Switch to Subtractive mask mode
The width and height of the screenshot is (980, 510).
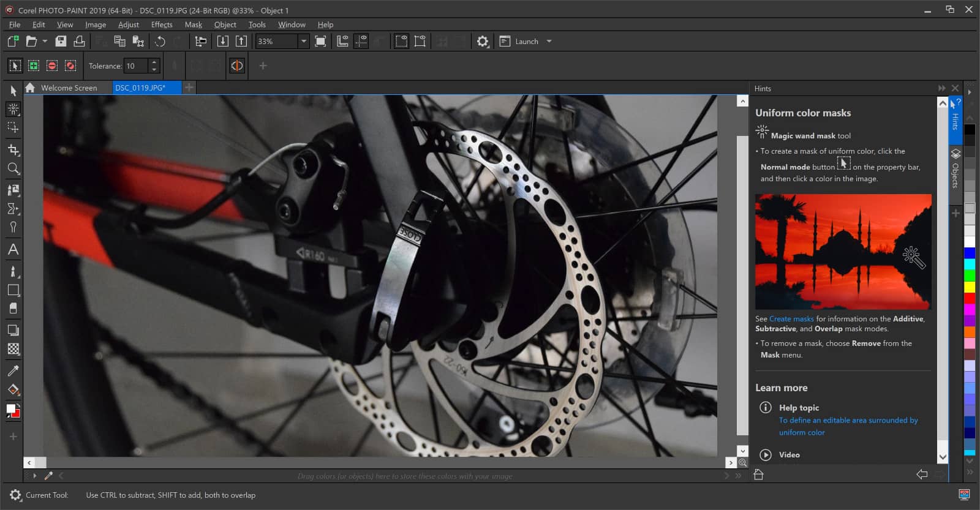pyautogui.click(x=52, y=66)
